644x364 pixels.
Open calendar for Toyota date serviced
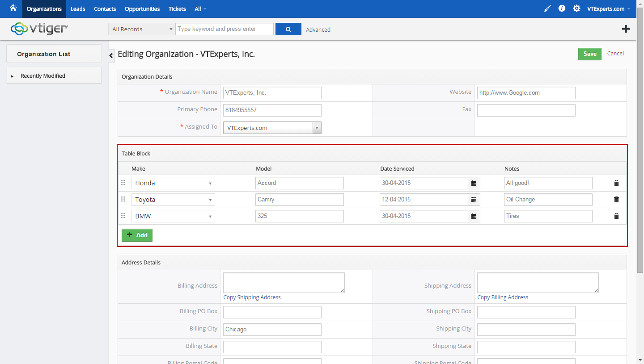(x=474, y=200)
